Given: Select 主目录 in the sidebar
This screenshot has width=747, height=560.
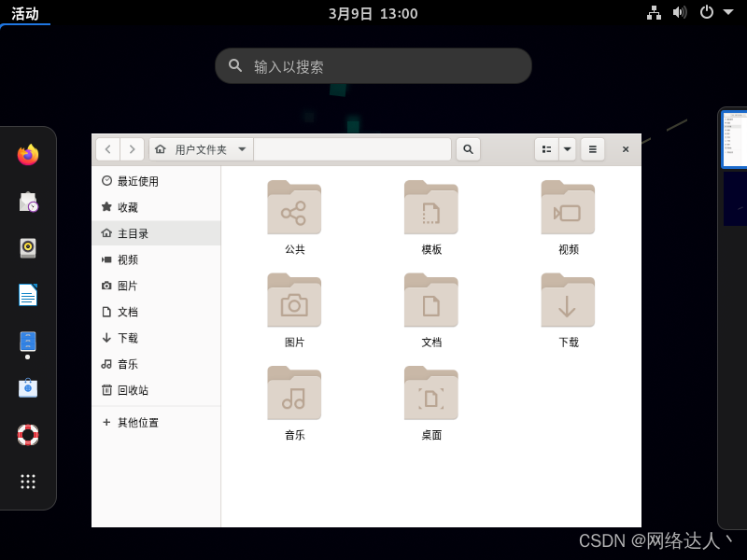Looking at the screenshot, I should pyautogui.click(x=156, y=233).
